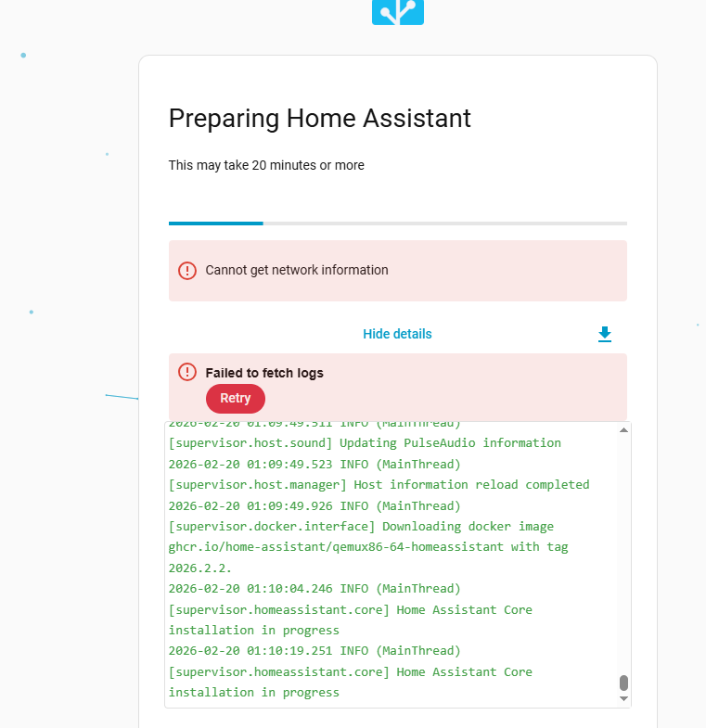This screenshot has height=728, width=706.
Task: Click the log panel scrollbar thumb
Action: [623, 683]
